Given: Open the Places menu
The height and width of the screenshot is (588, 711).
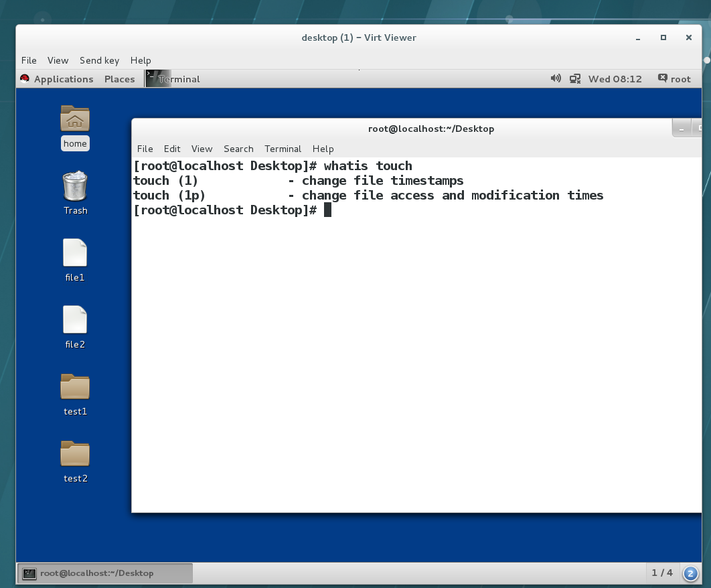Looking at the screenshot, I should tap(119, 79).
